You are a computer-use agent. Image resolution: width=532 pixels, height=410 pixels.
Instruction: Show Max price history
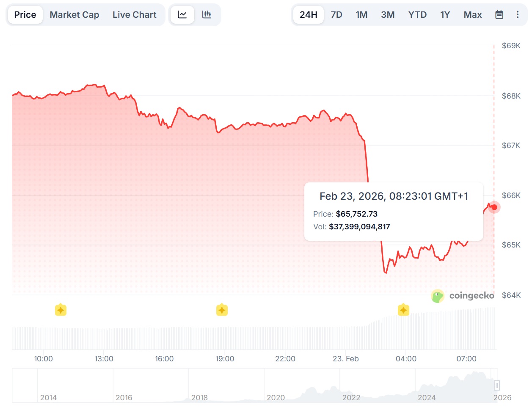[x=473, y=15]
